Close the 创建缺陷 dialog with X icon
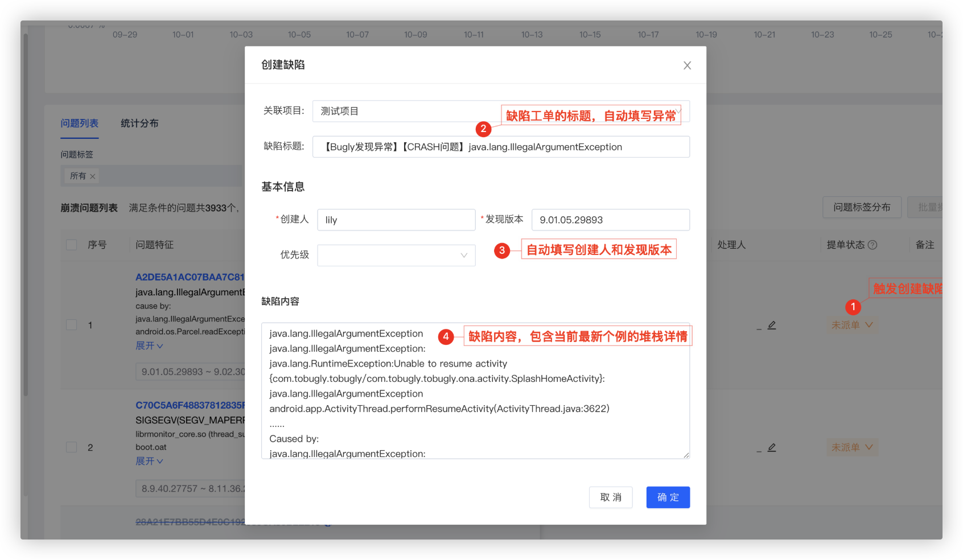963x560 pixels. coord(687,65)
